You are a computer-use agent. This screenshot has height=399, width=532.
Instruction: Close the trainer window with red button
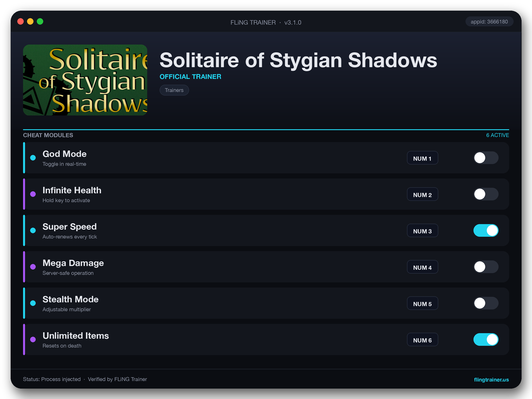coord(20,22)
